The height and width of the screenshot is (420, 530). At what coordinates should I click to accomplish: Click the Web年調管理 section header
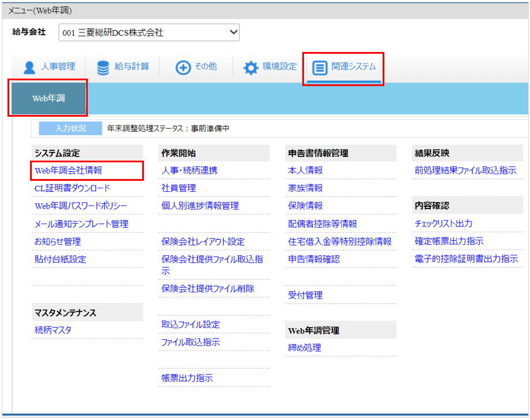point(341,331)
